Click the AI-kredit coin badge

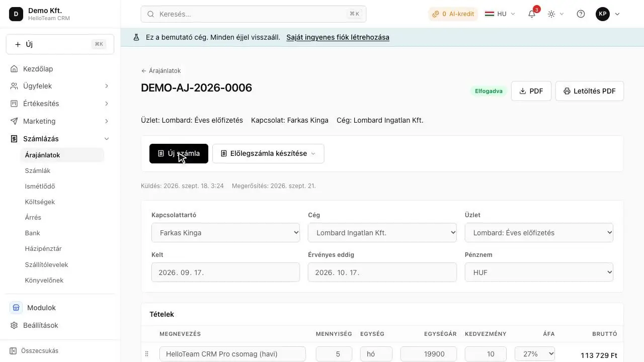click(453, 14)
